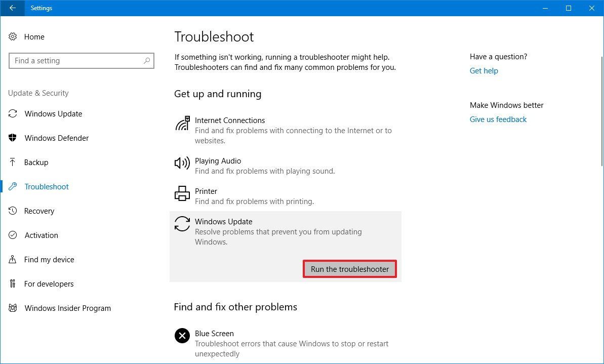Click the Run the troubleshooter button
Image resolution: width=604 pixels, height=364 pixels.
pos(349,269)
